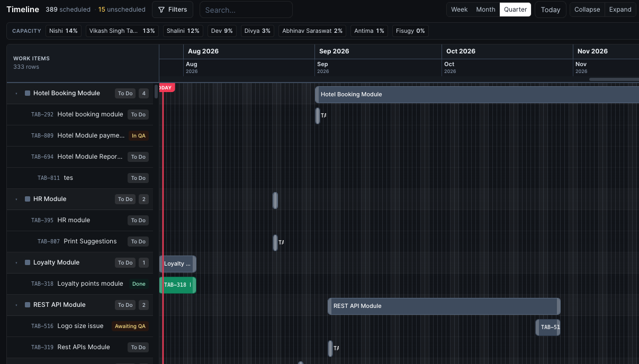Open TAB-395 HR module item

pos(80,220)
